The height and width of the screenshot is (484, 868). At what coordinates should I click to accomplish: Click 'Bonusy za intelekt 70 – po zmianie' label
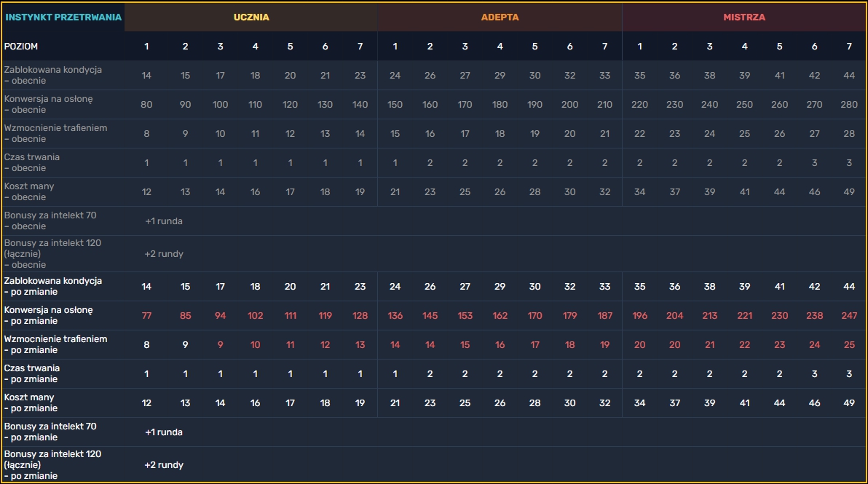(50, 432)
